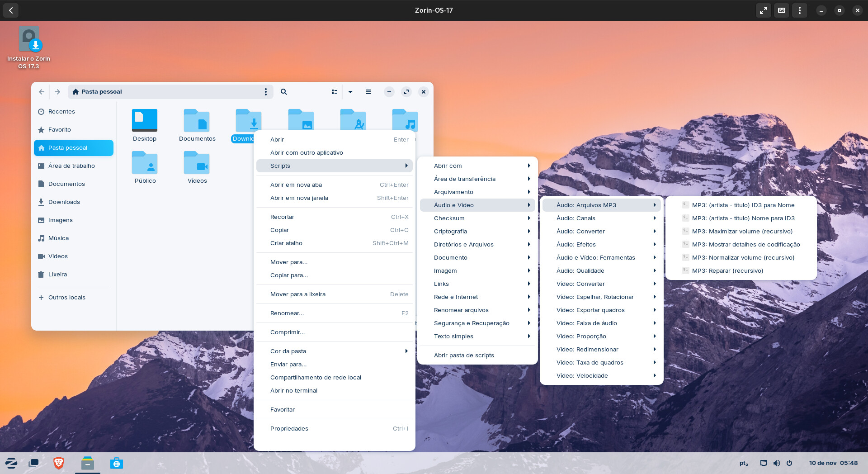This screenshot has width=868, height=474.
Task: Select the Vídeos folder icon
Action: coord(197,163)
